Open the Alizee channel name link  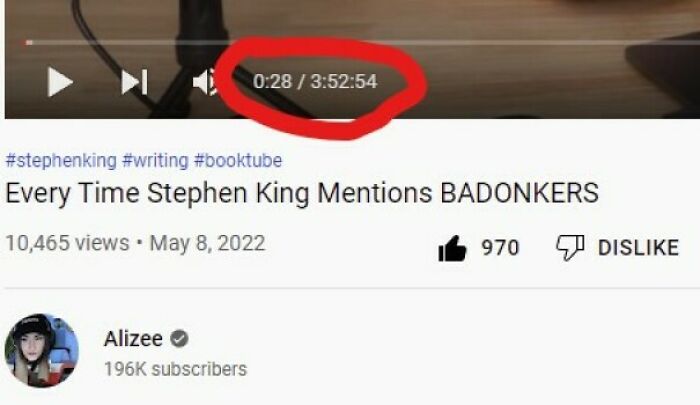pyautogui.click(x=133, y=339)
